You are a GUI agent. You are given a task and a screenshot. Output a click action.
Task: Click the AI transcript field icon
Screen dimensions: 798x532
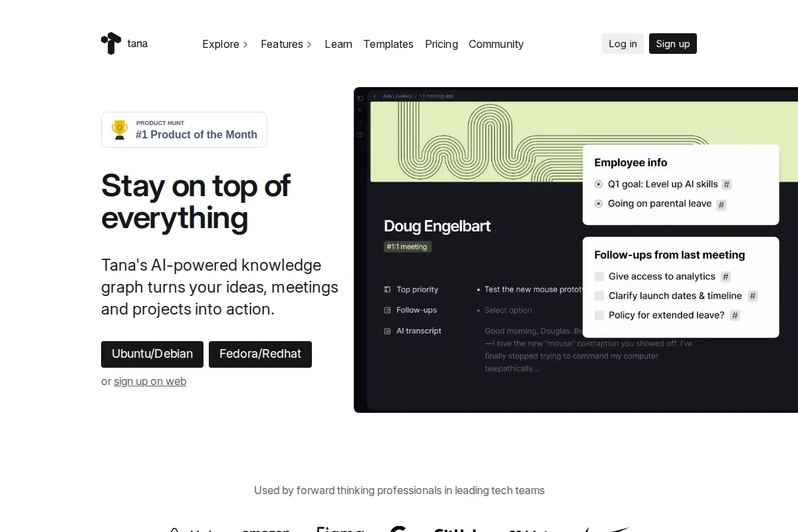click(387, 331)
